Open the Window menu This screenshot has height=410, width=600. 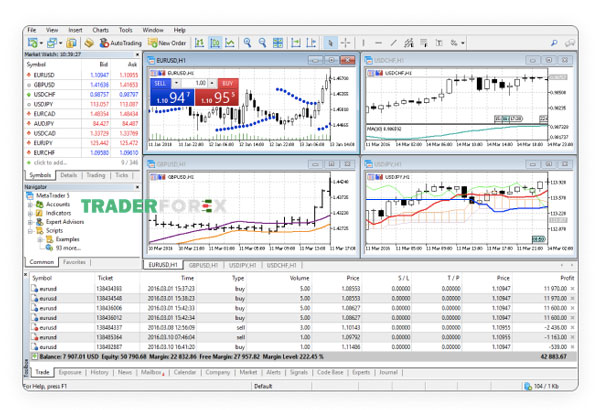tap(153, 30)
